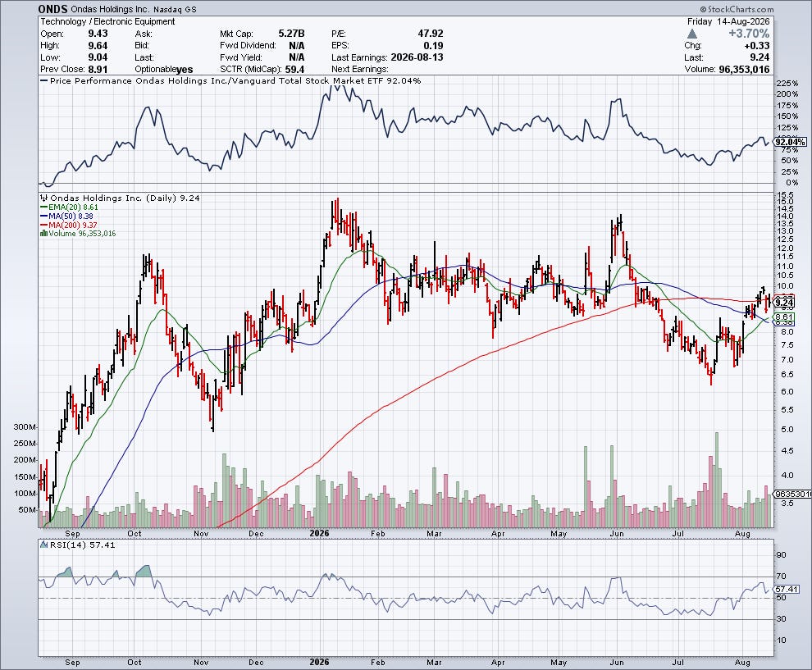This screenshot has height=670, width=812.
Task: Click the Prev Close value 8.91
Action: (98, 70)
